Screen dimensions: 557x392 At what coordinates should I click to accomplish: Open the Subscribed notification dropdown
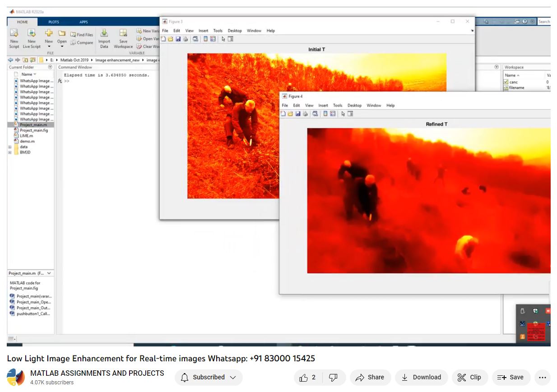click(x=209, y=378)
